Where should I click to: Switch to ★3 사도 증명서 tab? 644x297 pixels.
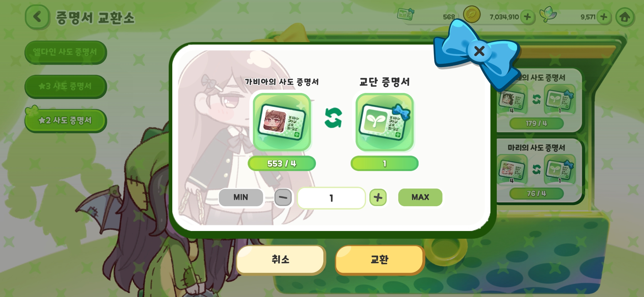point(66,86)
